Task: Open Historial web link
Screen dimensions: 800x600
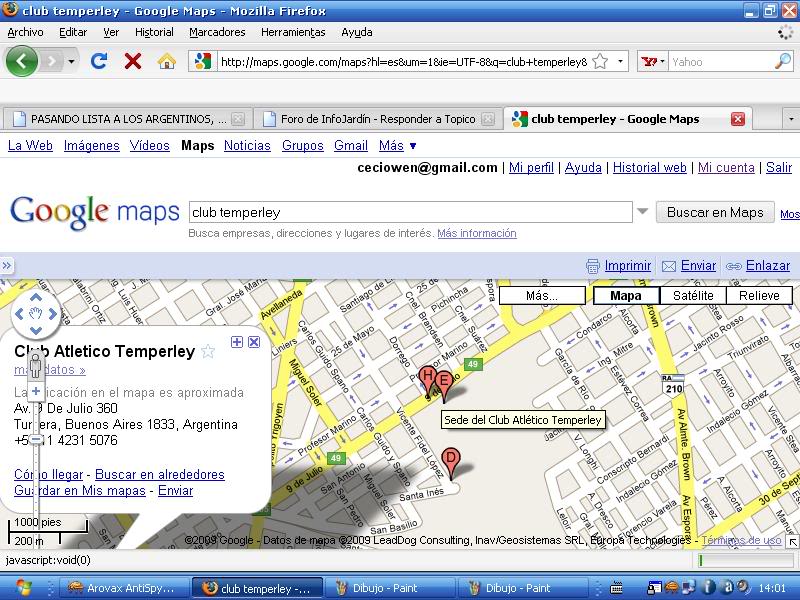Action: 649,167
